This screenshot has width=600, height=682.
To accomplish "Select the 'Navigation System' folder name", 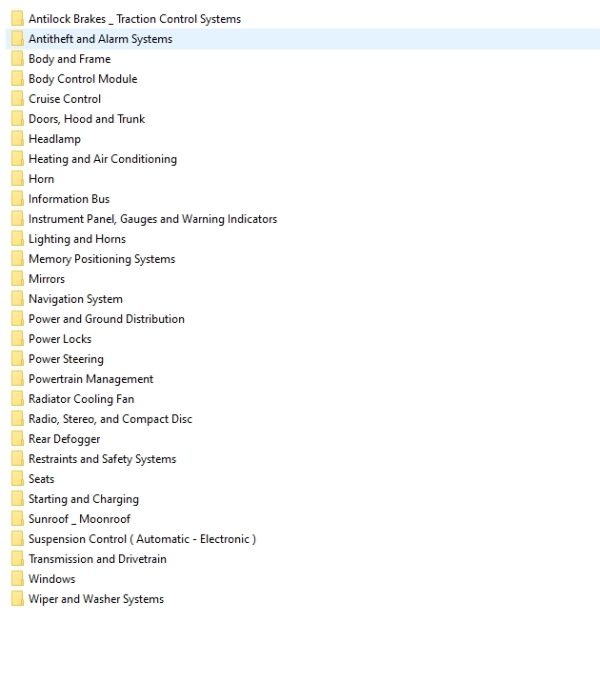I will pos(75,299).
